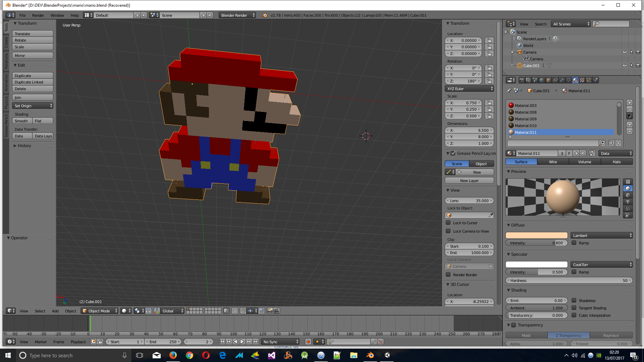Click the diffuse color swatch
This screenshot has width=644, height=362.
[536, 235]
